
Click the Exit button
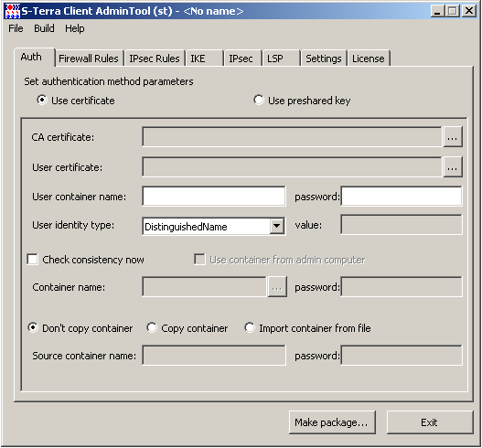click(430, 422)
